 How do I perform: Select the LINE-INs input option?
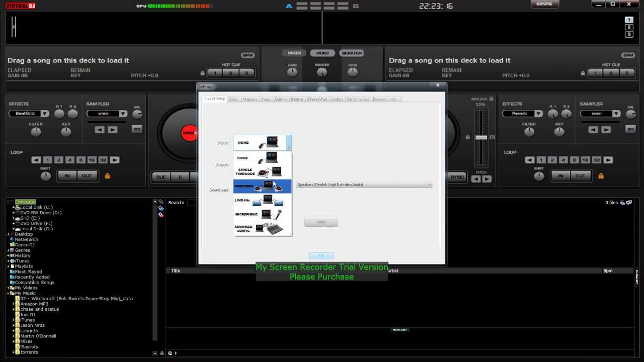click(262, 200)
